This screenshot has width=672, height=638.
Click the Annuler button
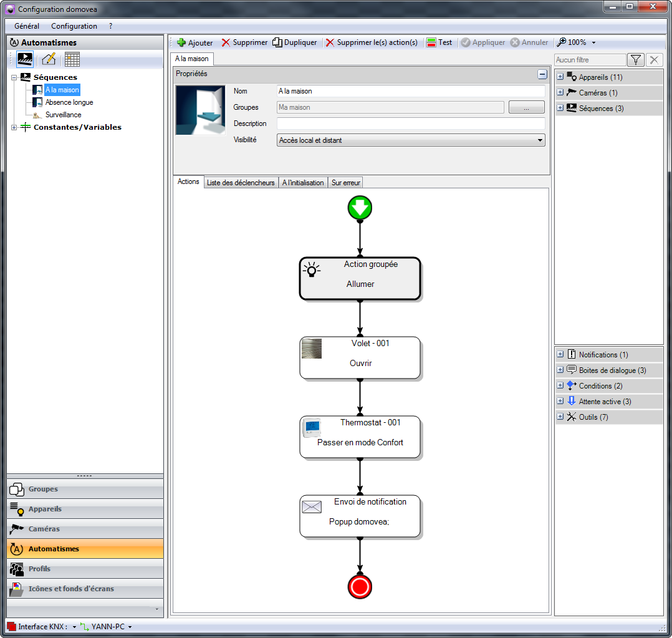529,42
